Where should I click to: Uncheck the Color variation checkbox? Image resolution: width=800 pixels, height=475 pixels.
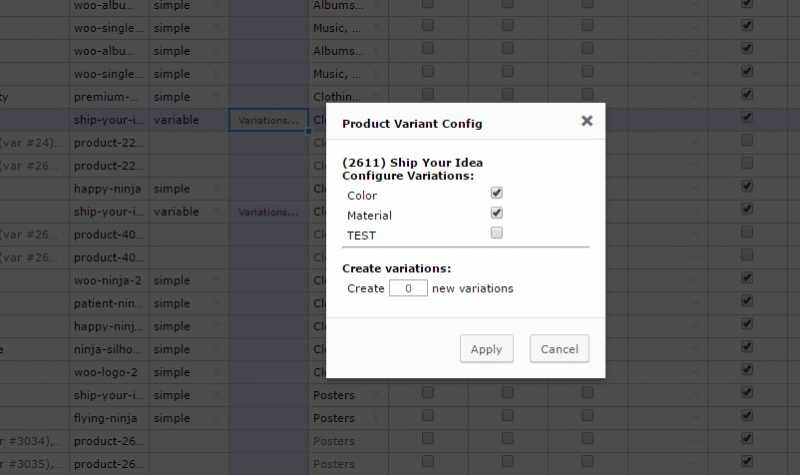pos(496,193)
